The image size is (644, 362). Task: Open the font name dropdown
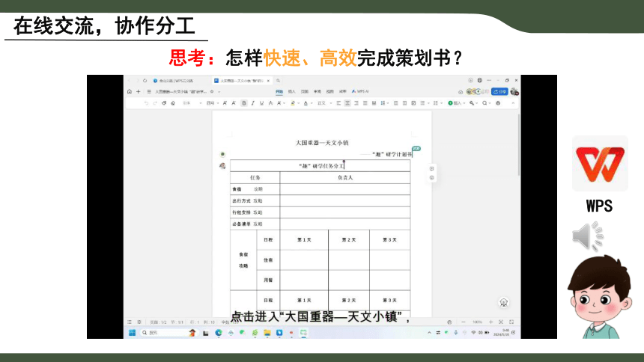pos(192,103)
